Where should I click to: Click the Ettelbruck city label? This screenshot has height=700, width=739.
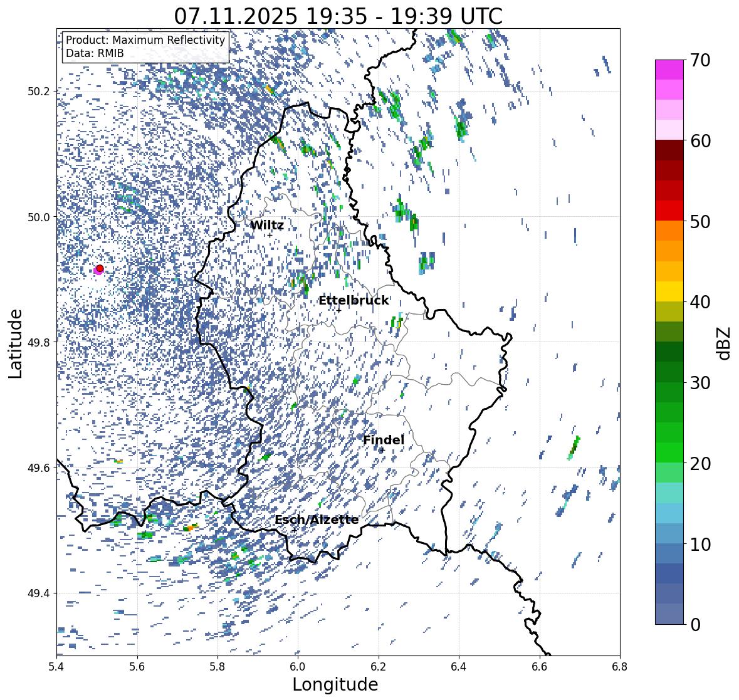click(x=354, y=301)
